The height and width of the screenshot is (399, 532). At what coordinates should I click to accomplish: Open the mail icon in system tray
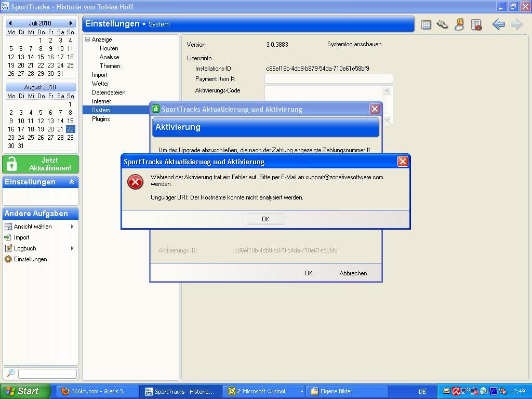[x=446, y=391]
